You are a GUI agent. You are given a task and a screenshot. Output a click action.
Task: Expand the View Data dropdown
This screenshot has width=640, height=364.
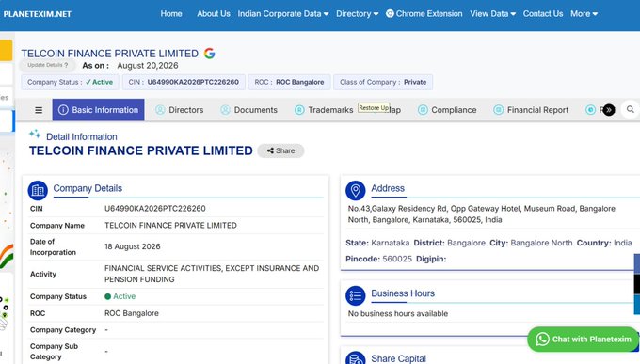[x=492, y=14]
